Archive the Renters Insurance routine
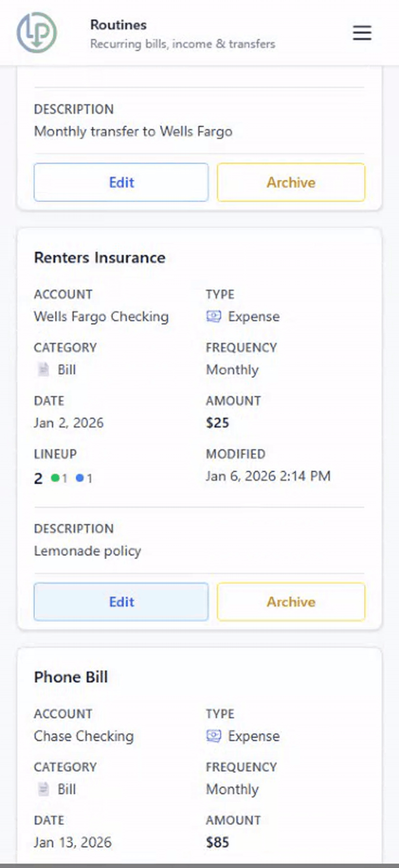Viewport: 399px width, 868px height. pos(291,602)
